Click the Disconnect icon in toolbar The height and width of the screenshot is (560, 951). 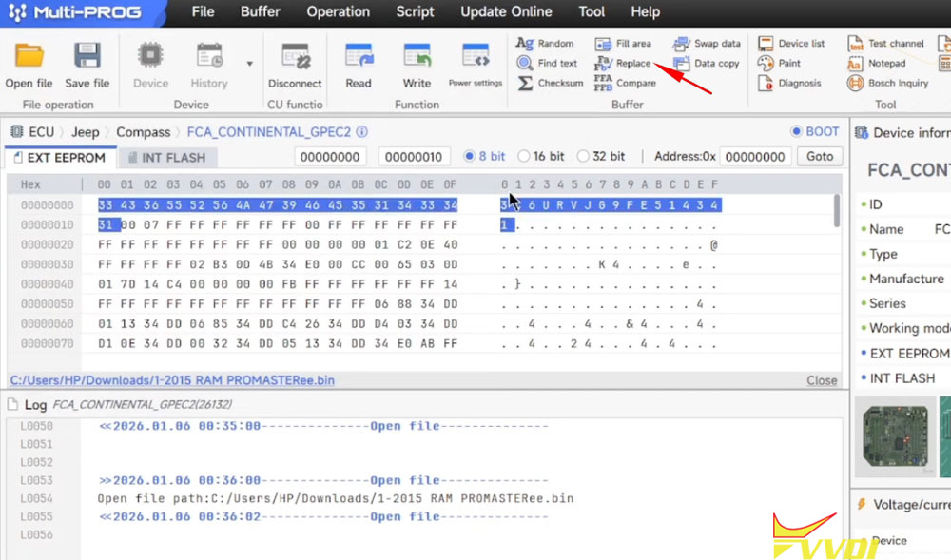click(295, 57)
